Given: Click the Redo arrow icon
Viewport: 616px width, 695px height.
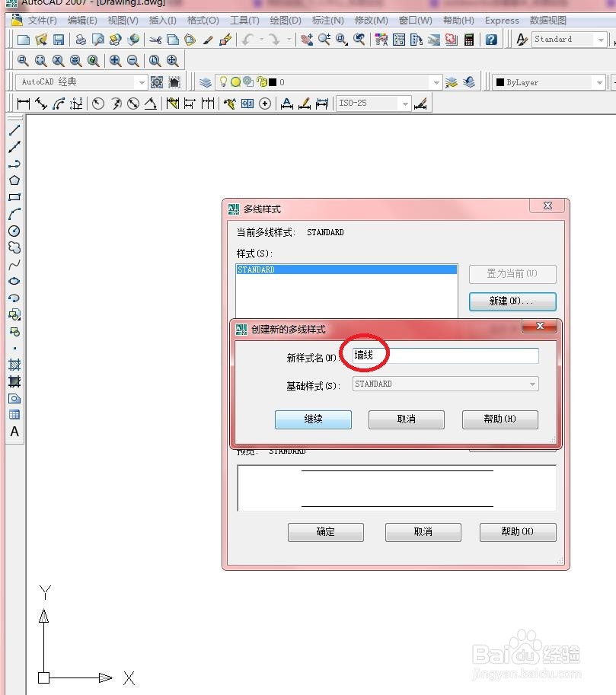Looking at the screenshot, I should (x=275, y=40).
